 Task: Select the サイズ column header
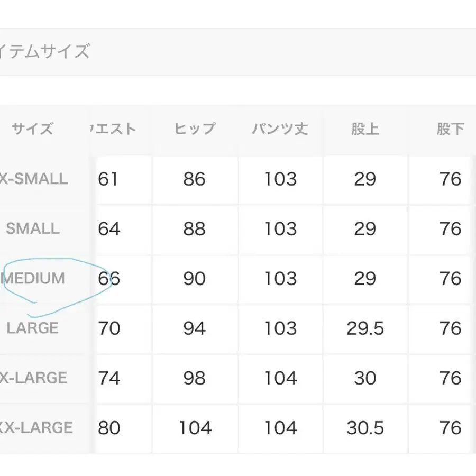[32, 129]
